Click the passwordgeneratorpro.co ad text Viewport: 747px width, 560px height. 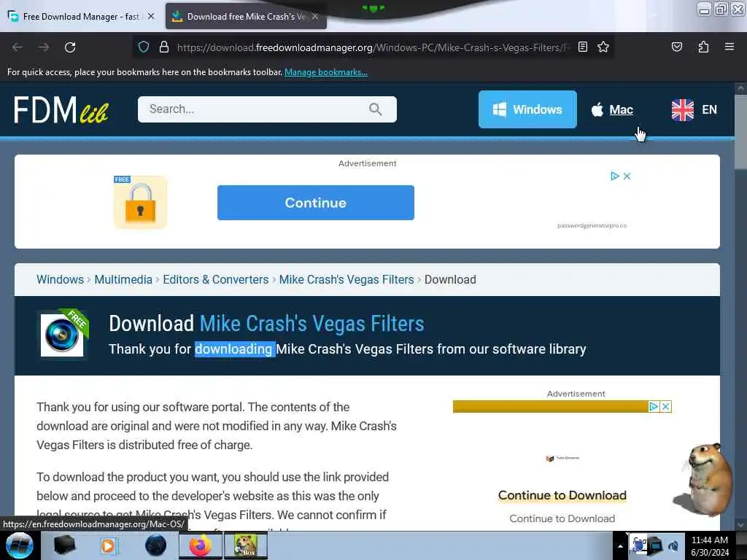[592, 225]
